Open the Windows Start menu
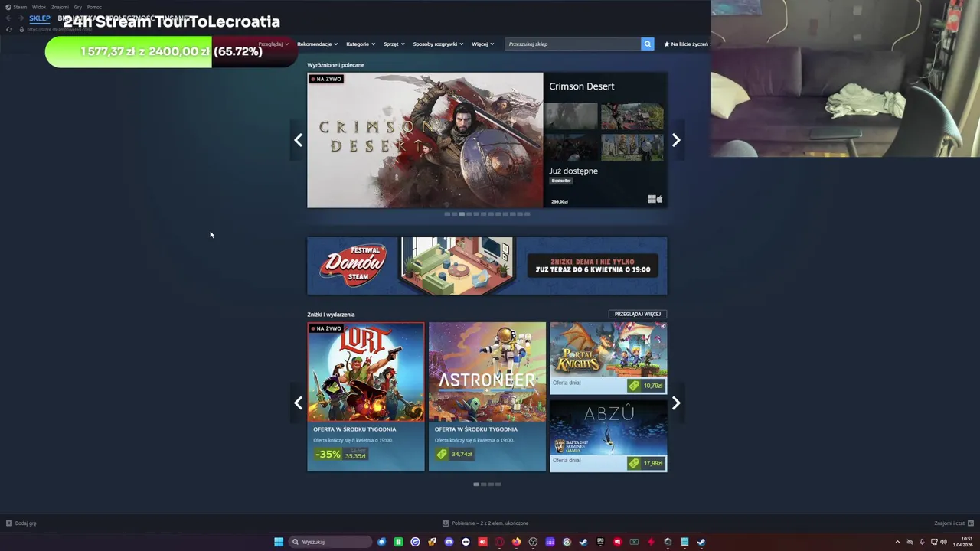 click(x=279, y=542)
